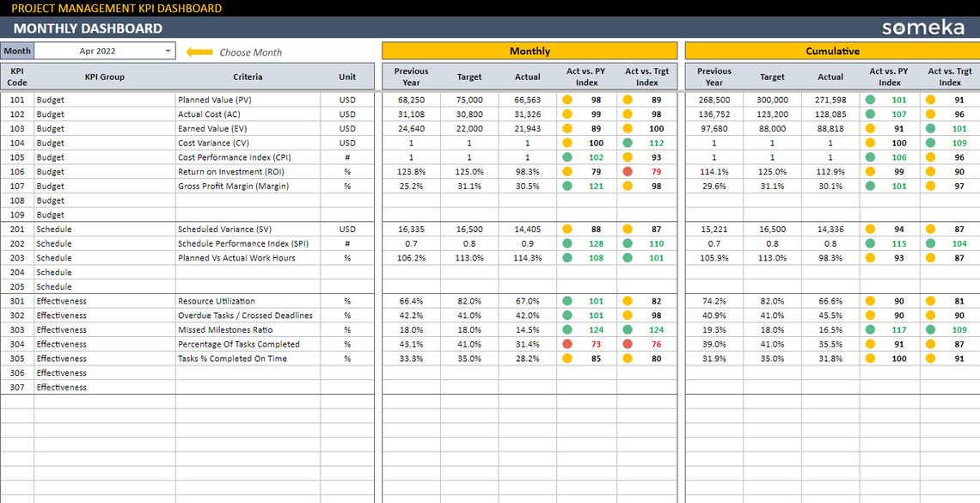
Task: Click the red indicator for Percentage Of Tasks Completed
Action: tap(567, 344)
